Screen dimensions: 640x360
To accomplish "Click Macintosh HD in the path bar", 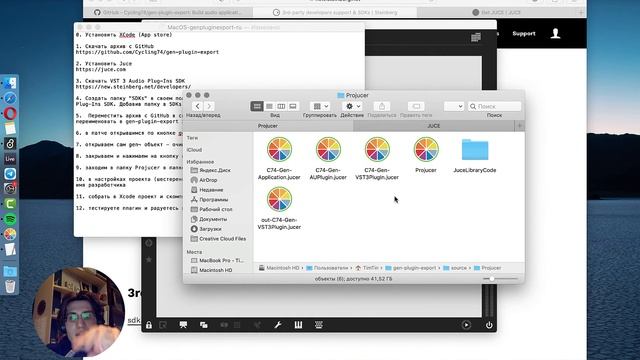I will tap(279, 268).
